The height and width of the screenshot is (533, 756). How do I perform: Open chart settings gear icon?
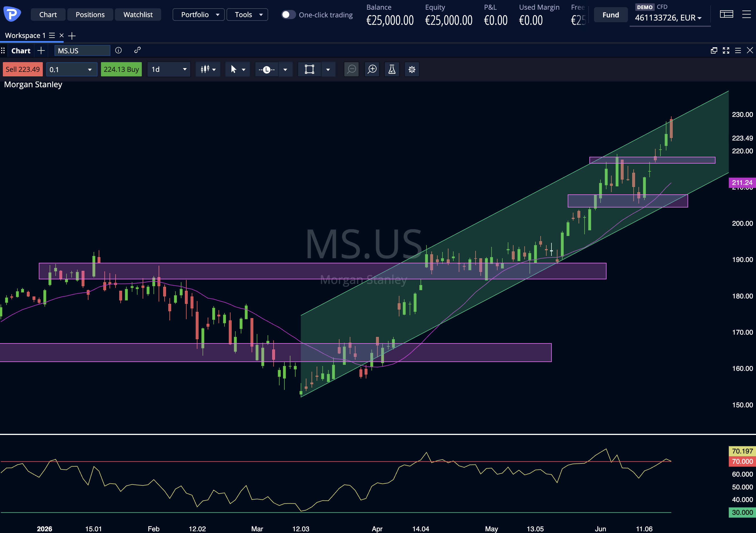click(412, 70)
